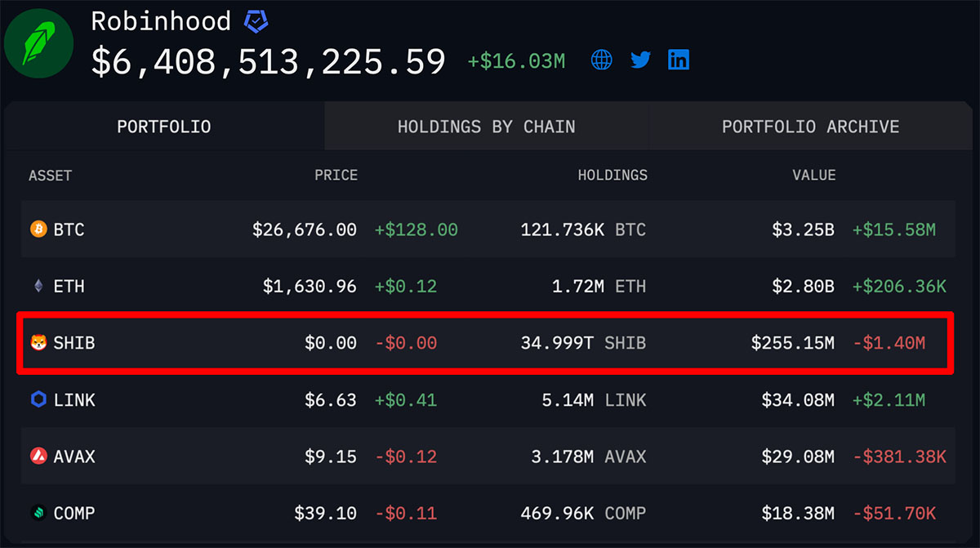The width and height of the screenshot is (980, 548).
Task: Click the SHIB asset name
Action: 74,343
